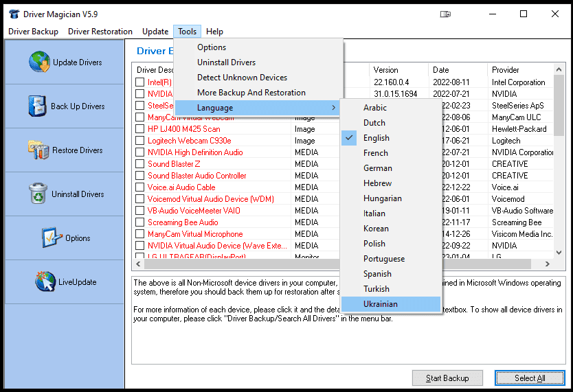Image resolution: width=573 pixels, height=392 pixels.
Task: Click the Restore Drivers folder icon
Action: [38, 150]
